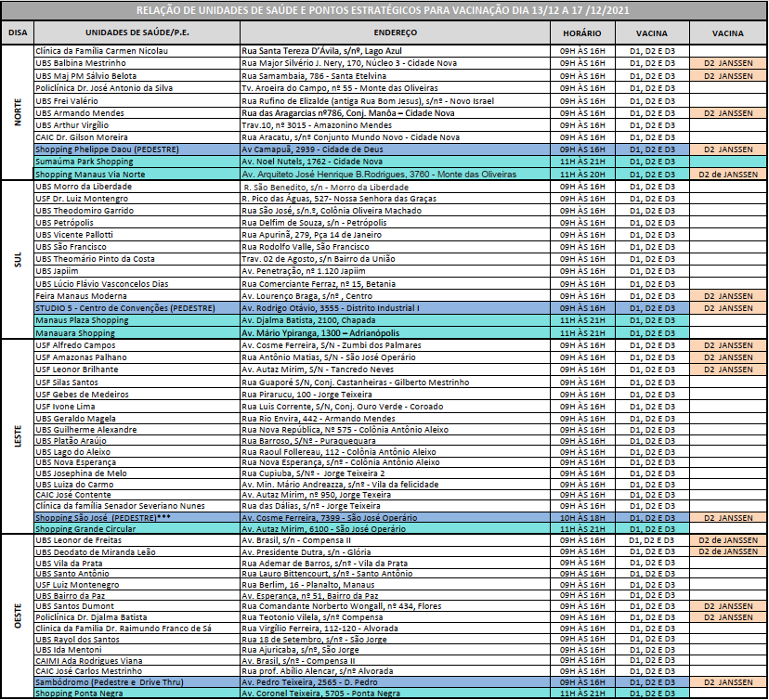Click the Shopping Phelippe Daou (PEDESTRE) row
Viewport: 769px width, 700px height.
pos(136,149)
